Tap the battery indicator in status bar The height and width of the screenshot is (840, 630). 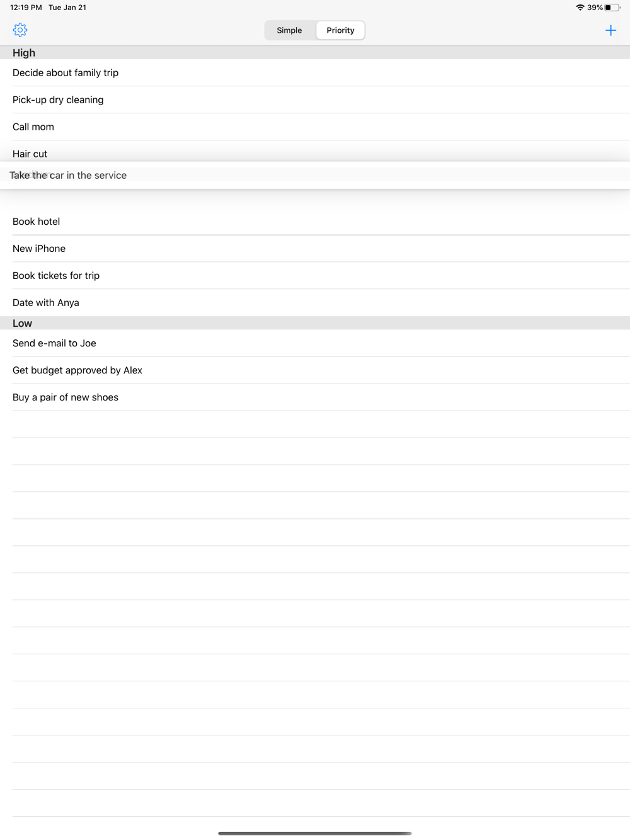[x=612, y=8]
